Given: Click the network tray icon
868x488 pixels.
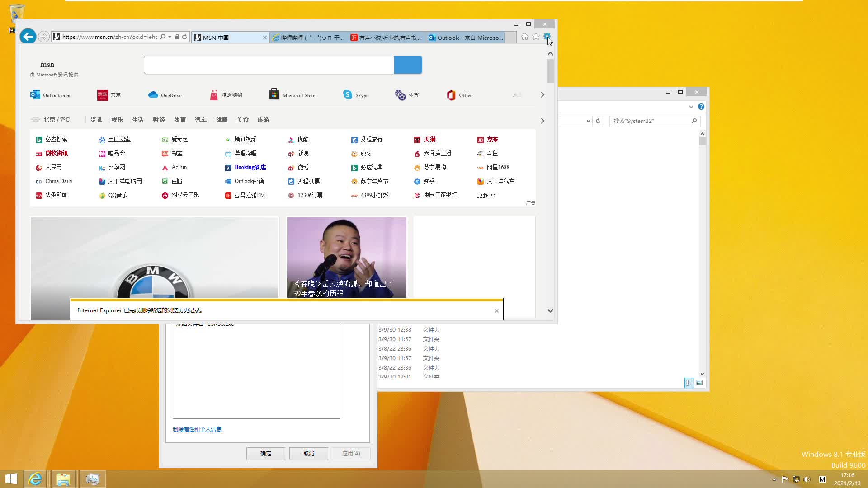Looking at the screenshot, I should pyautogui.click(x=796, y=479).
